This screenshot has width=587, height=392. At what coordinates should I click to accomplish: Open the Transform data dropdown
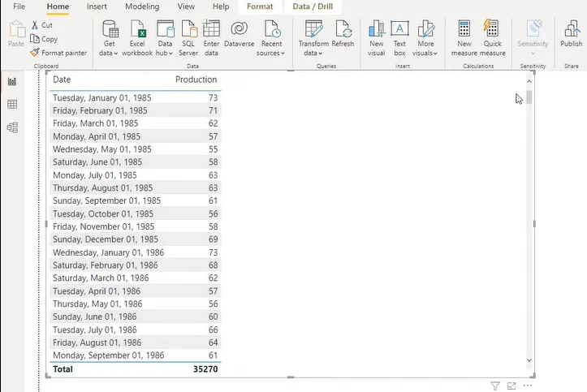313,38
